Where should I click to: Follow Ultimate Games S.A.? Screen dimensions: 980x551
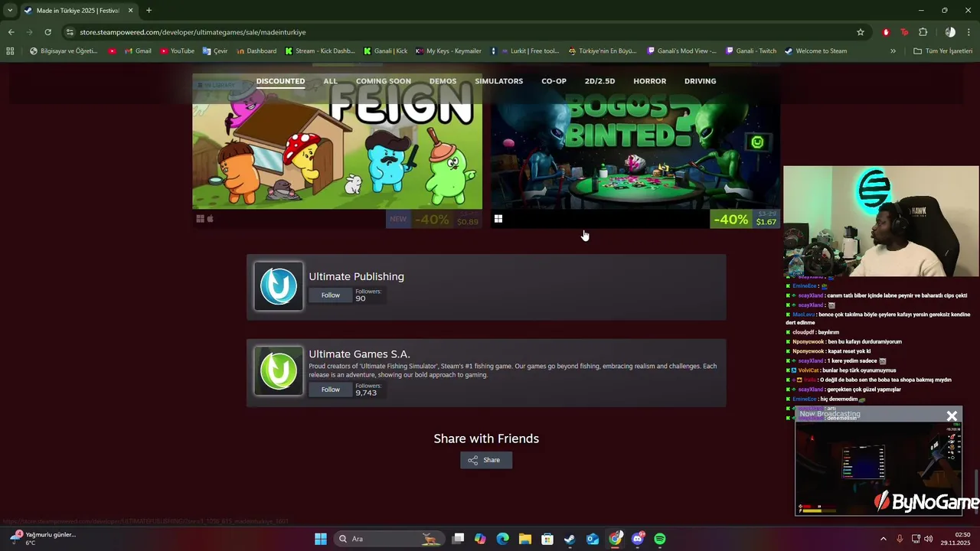[x=330, y=390]
